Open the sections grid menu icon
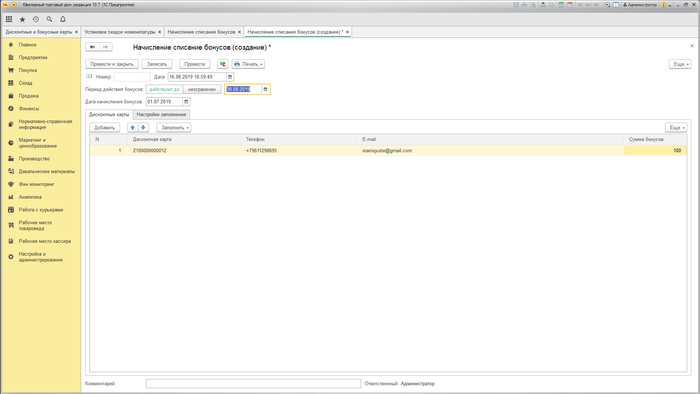Viewport: 700px width, 394px height. tap(9, 19)
